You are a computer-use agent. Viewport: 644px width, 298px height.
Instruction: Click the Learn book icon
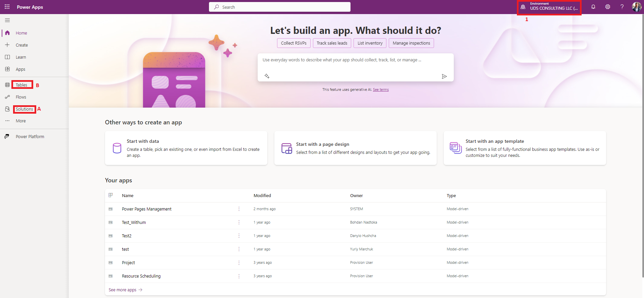7,57
